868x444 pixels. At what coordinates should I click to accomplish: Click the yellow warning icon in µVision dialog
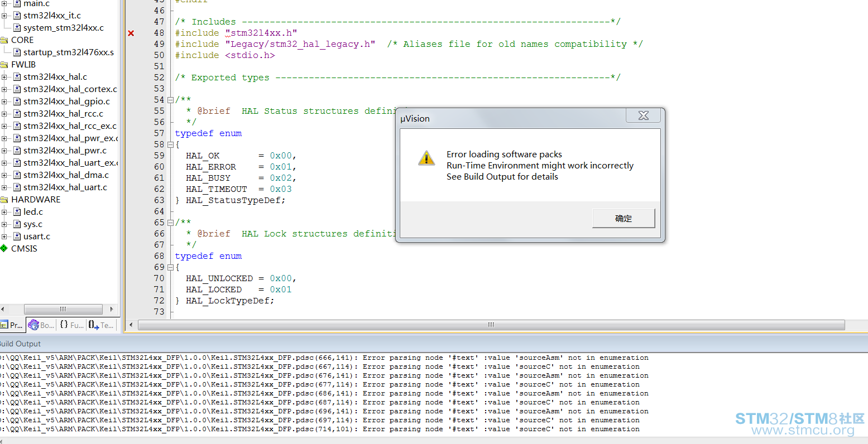tap(426, 158)
